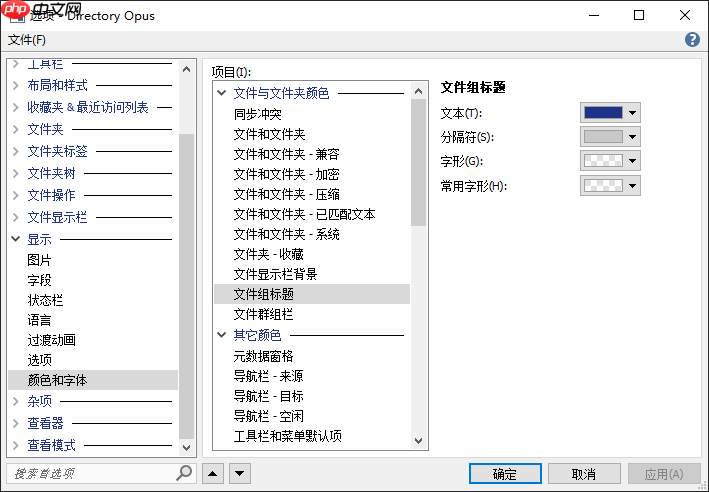Click the move up arrow button
The height and width of the screenshot is (492, 709).
213,473
